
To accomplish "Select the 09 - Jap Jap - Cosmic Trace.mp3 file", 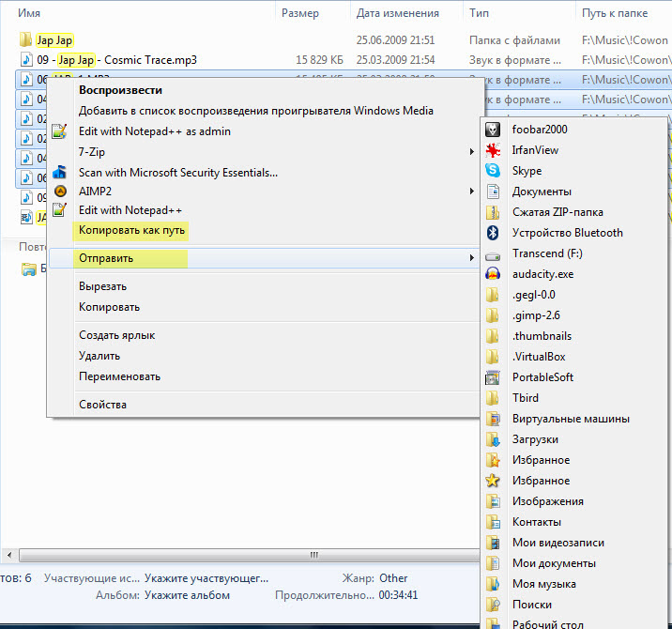I will (116, 59).
